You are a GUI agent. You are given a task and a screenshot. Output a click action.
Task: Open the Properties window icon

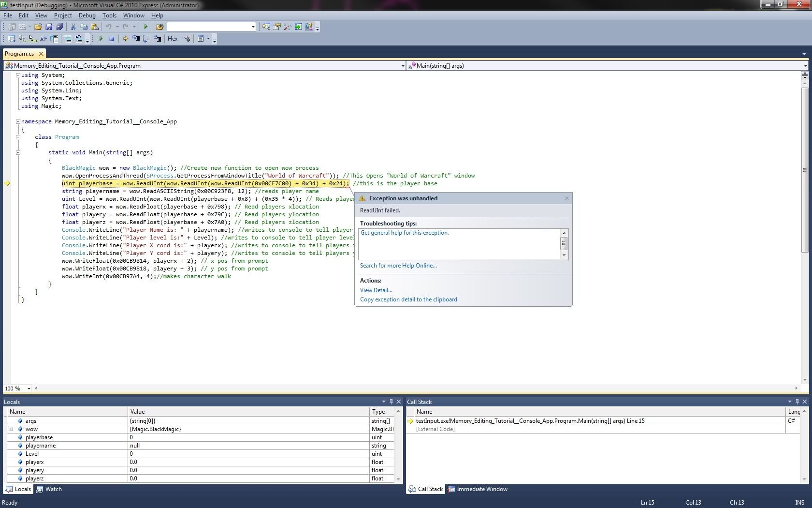(277, 27)
